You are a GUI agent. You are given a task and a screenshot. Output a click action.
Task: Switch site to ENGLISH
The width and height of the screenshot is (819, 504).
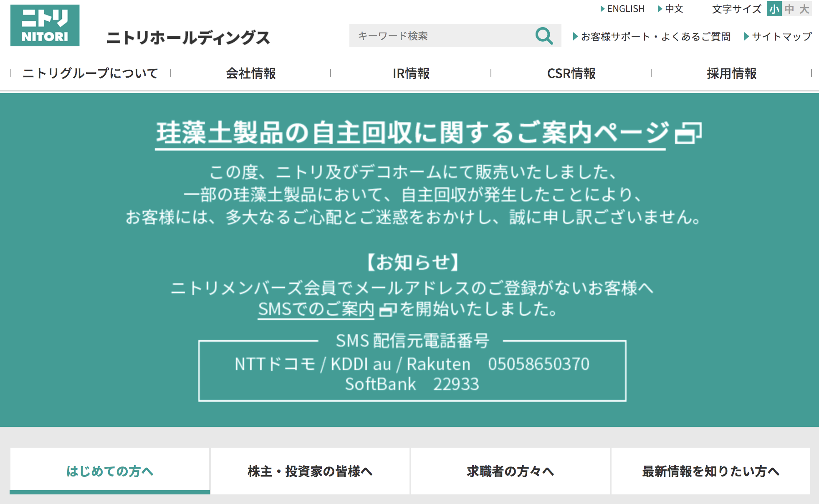[626, 9]
